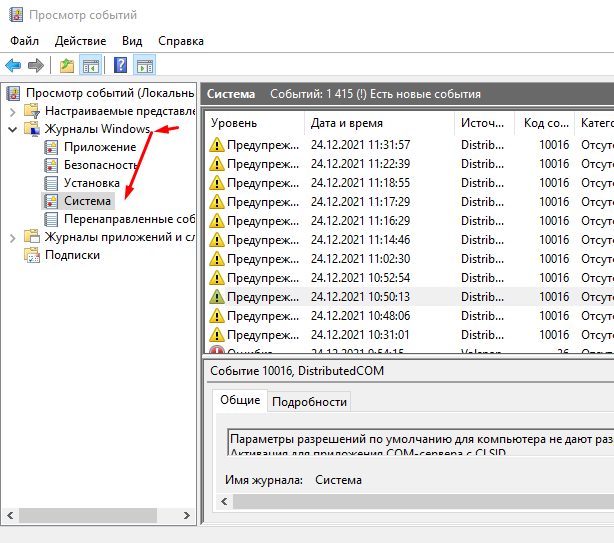Viewport: 614px width, 543px height.
Task: Toggle the console tree pane icon
Action: pyautogui.click(x=91, y=65)
